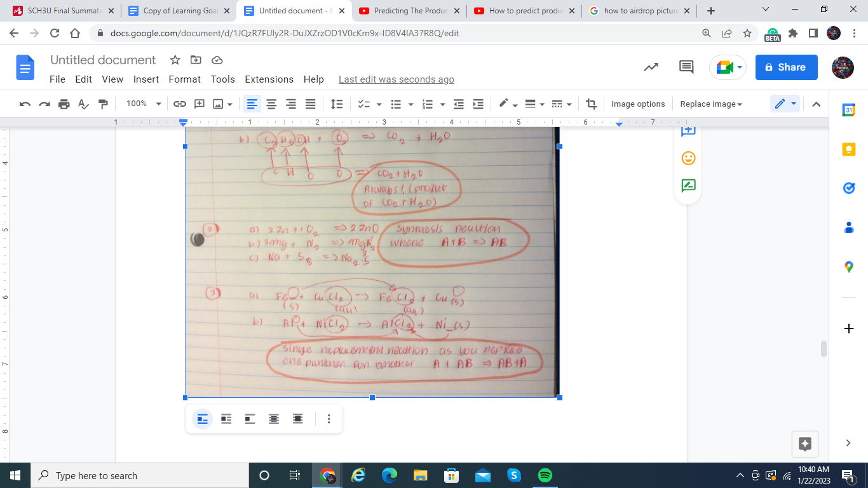This screenshot has height=488, width=868.
Task: Switch to the Predicting The Products YouTube tab
Action: 409,11
